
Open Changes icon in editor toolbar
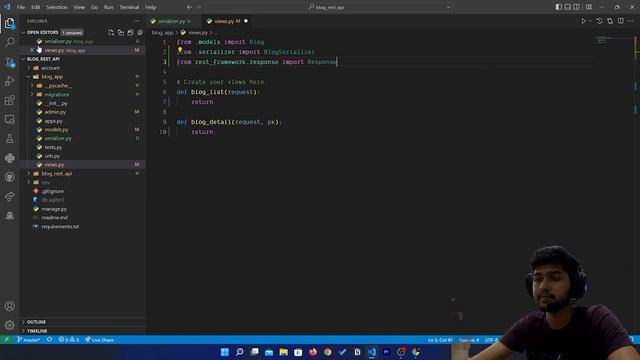pos(610,21)
